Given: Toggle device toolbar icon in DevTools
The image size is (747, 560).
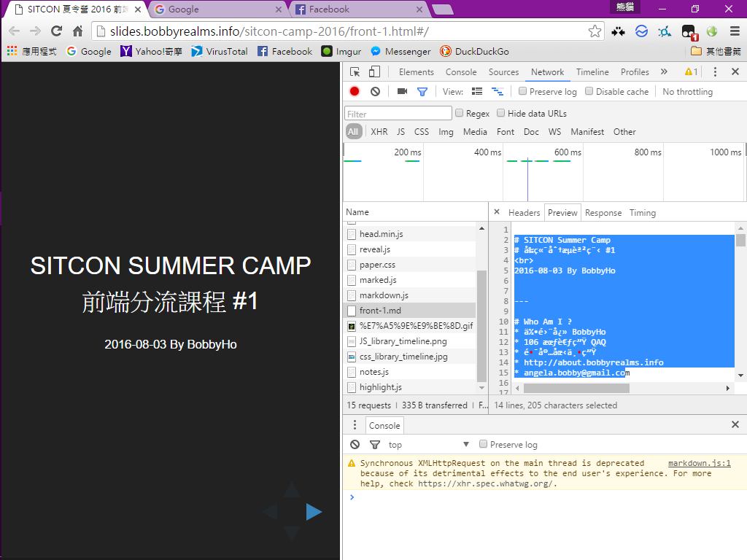Looking at the screenshot, I should click(374, 71).
